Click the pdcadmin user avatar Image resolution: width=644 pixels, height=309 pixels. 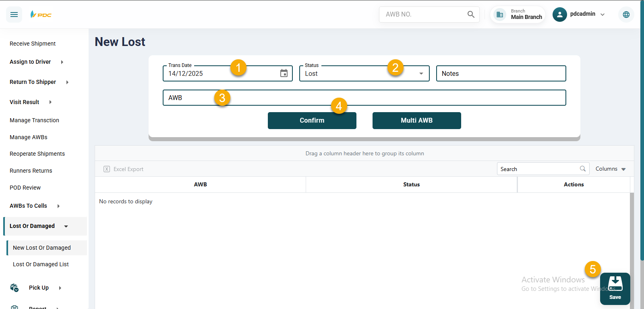click(560, 15)
